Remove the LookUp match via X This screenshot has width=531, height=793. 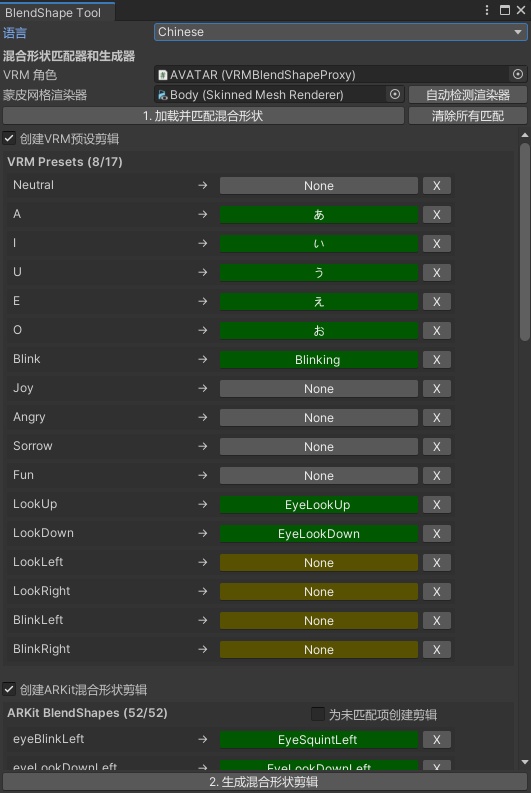click(x=436, y=505)
